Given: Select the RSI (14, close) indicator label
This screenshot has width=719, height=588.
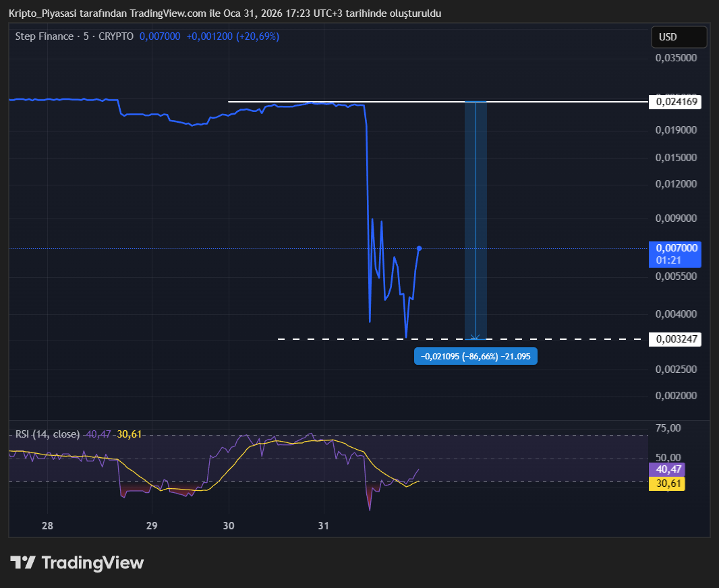Looking at the screenshot, I should [47, 434].
